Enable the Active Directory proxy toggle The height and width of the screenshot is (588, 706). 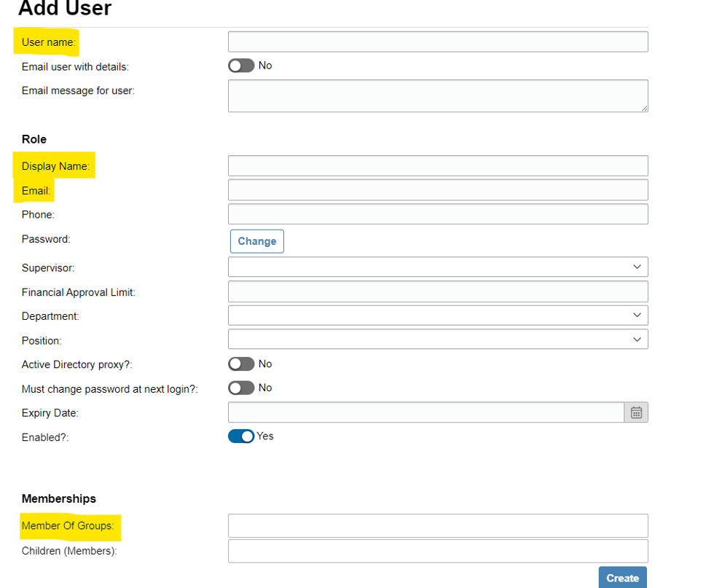tap(241, 364)
